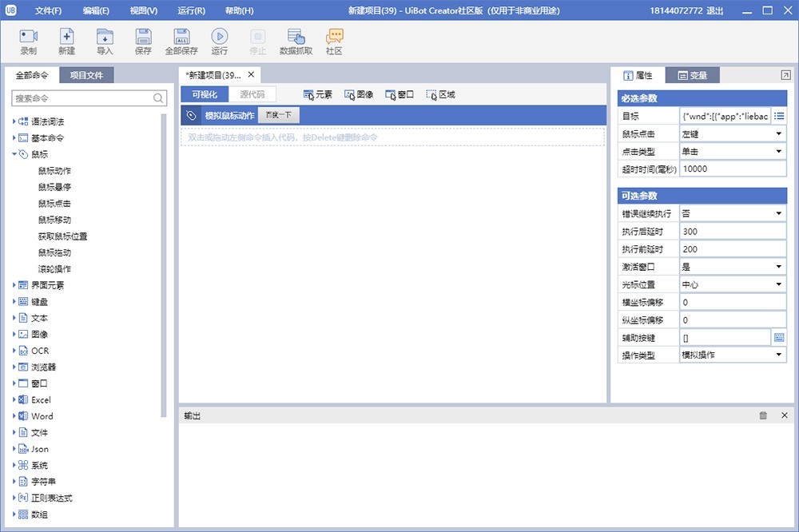Image resolution: width=799 pixels, height=532 pixels.
Task: Open the 运行(R) menu
Action: coord(191,10)
